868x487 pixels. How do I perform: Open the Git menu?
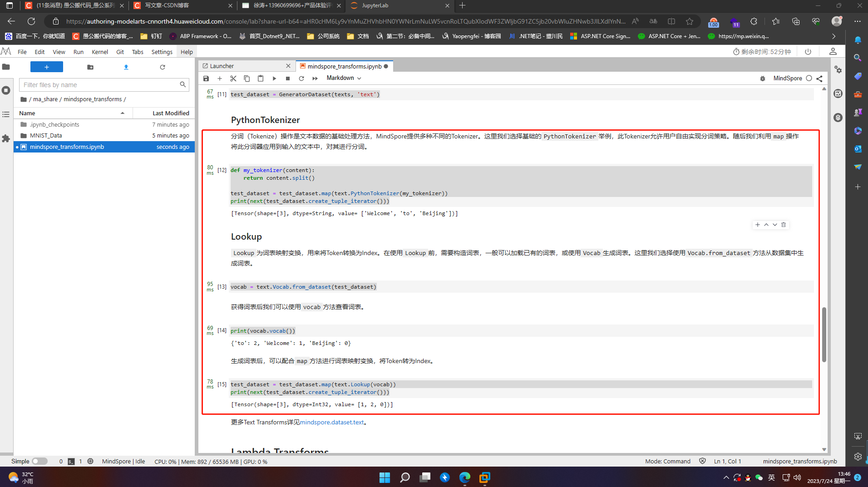120,52
